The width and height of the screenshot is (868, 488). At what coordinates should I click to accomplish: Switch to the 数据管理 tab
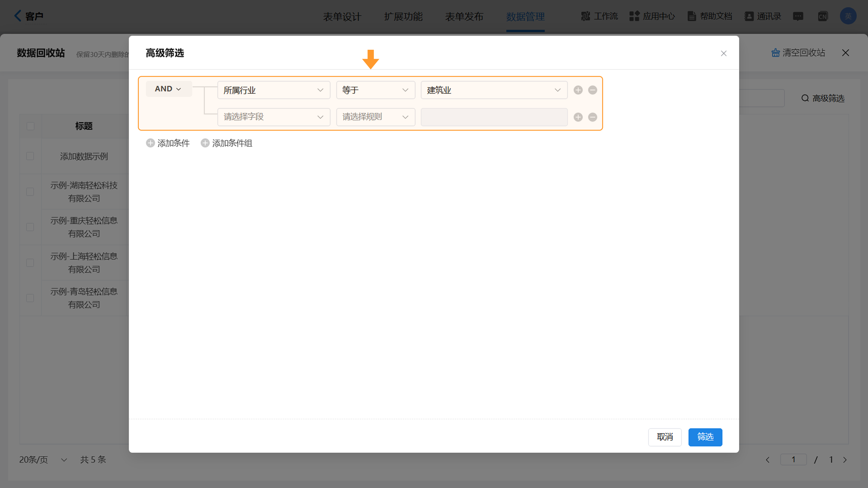(x=525, y=17)
